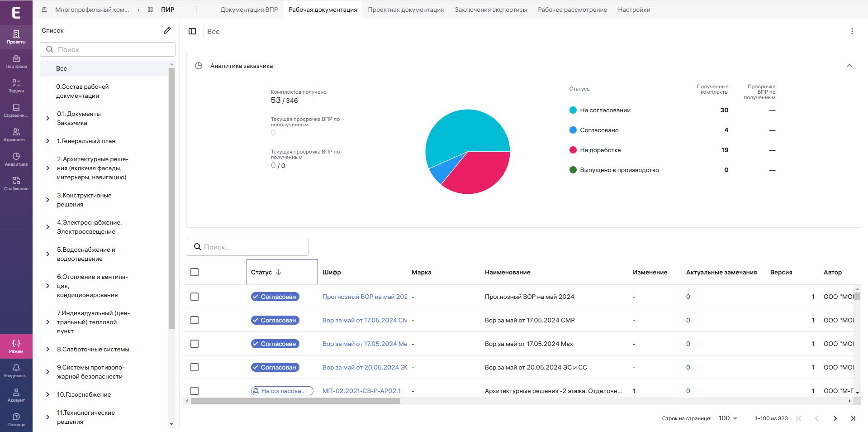Select checkbox for Вор за май 20.05.2024 row
The height and width of the screenshot is (432, 868).
point(194,367)
